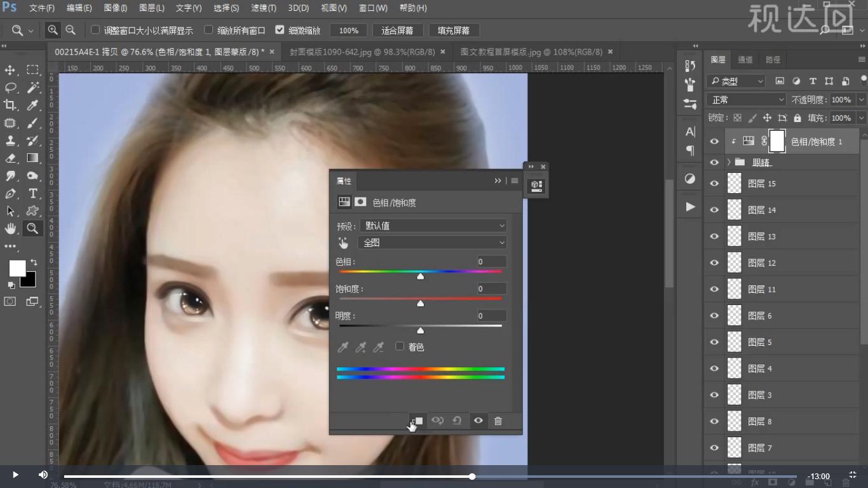Screen dimensions: 868x488
Task: Open Properties panel flyout menu
Action: (x=515, y=181)
